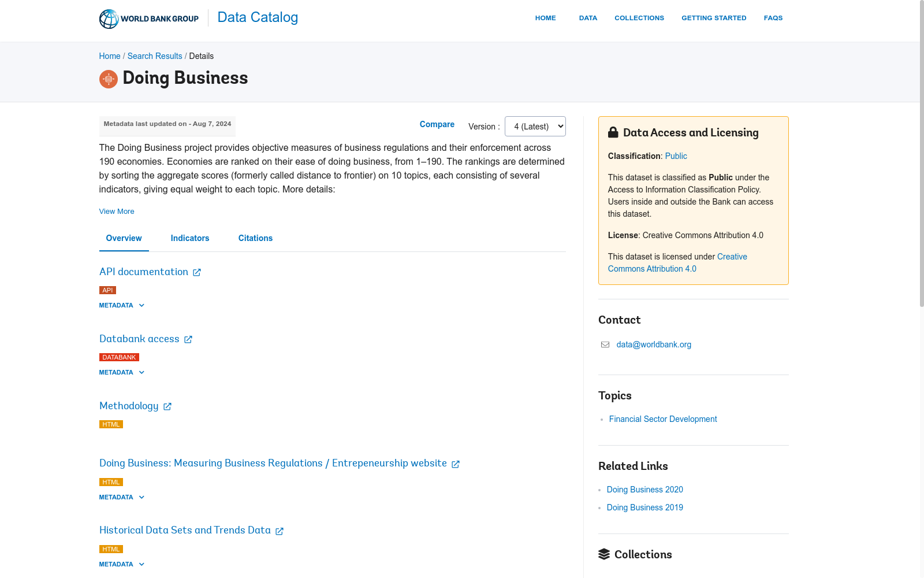Viewport: 924px width, 578px height.
Task: Click the orange Doing Business dataset icon
Action: click(109, 79)
